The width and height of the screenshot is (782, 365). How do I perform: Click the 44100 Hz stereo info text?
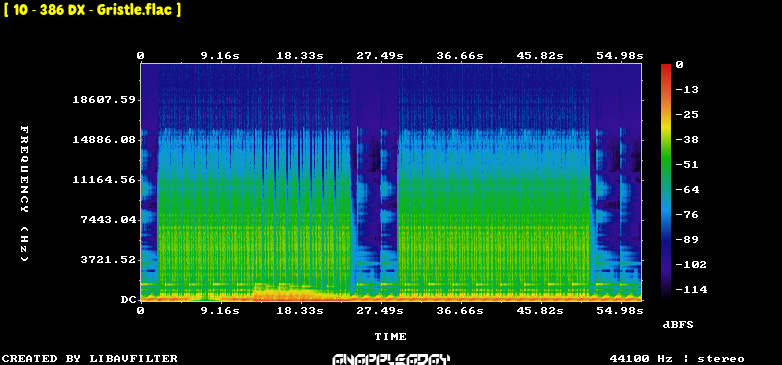tap(677, 359)
